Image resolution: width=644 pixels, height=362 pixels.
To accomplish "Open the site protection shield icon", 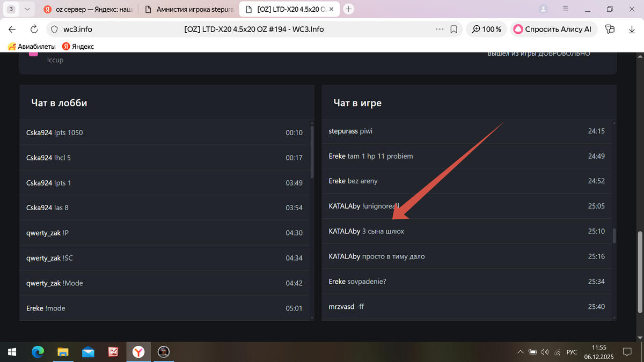I will click(x=54, y=29).
